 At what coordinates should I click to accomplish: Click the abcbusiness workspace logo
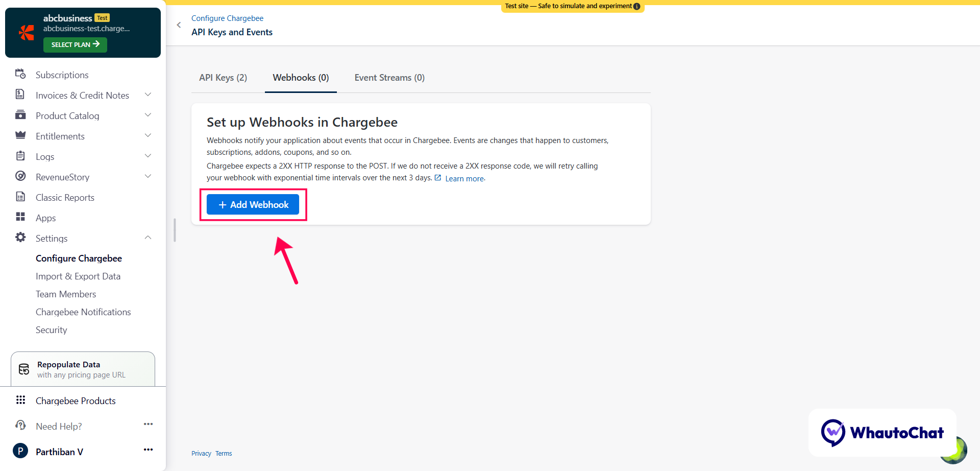click(26, 32)
